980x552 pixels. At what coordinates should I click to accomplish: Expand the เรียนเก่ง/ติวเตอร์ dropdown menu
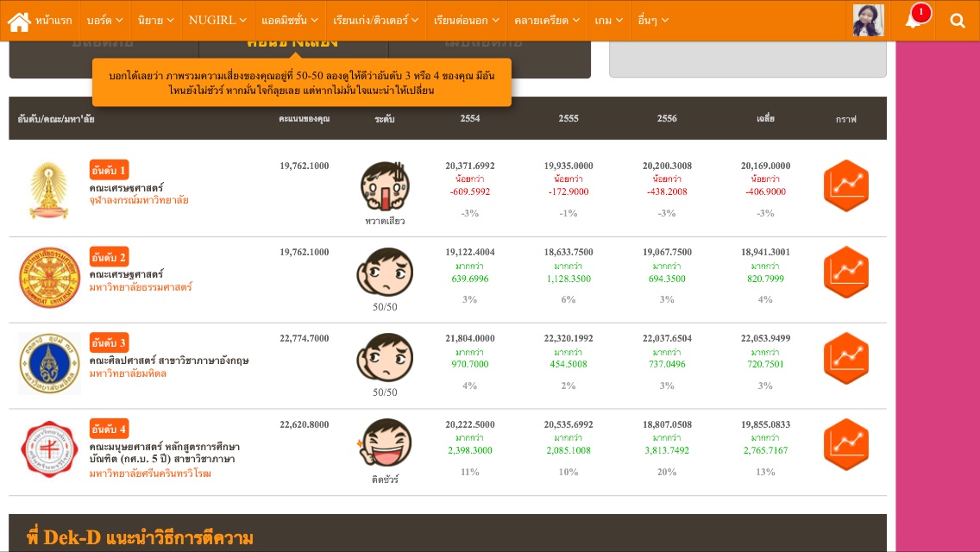pyautogui.click(x=375, y=21)
